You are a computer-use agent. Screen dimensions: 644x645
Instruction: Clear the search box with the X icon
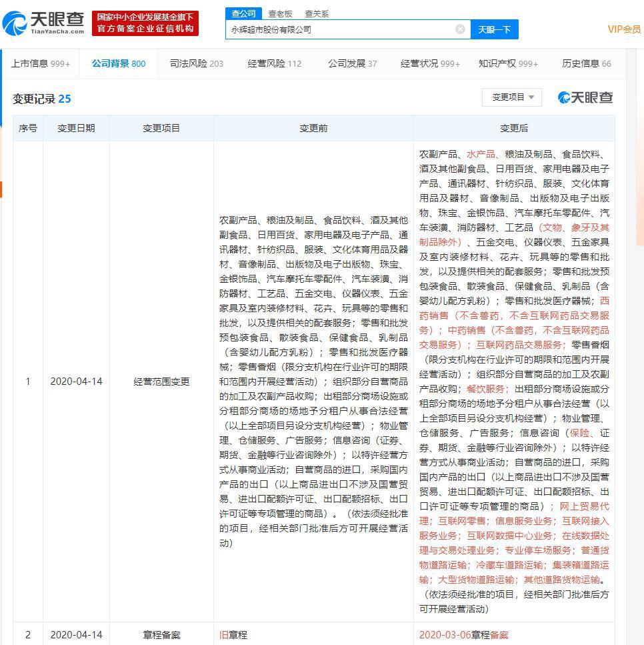460,29
